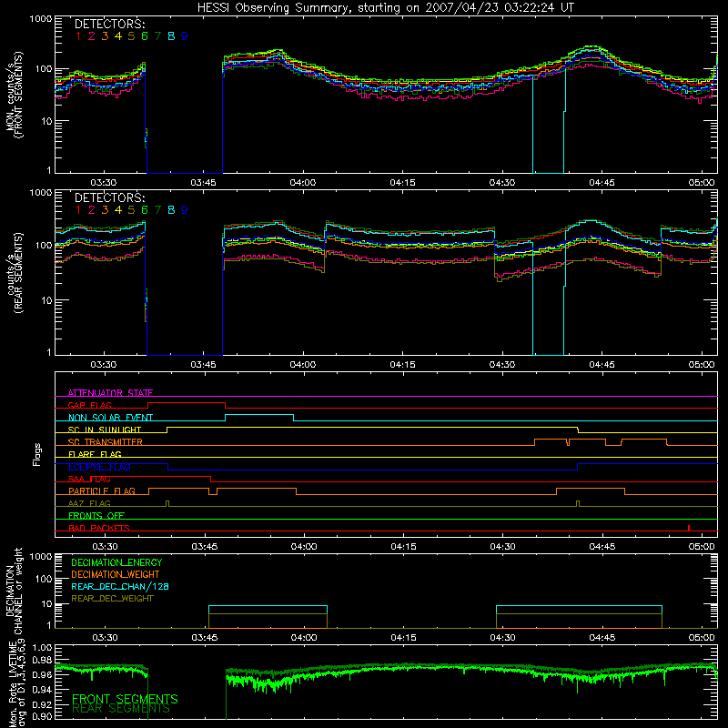Select detector 5 in front segments legend
Viewport: 728px width, 728px height.
131,36
